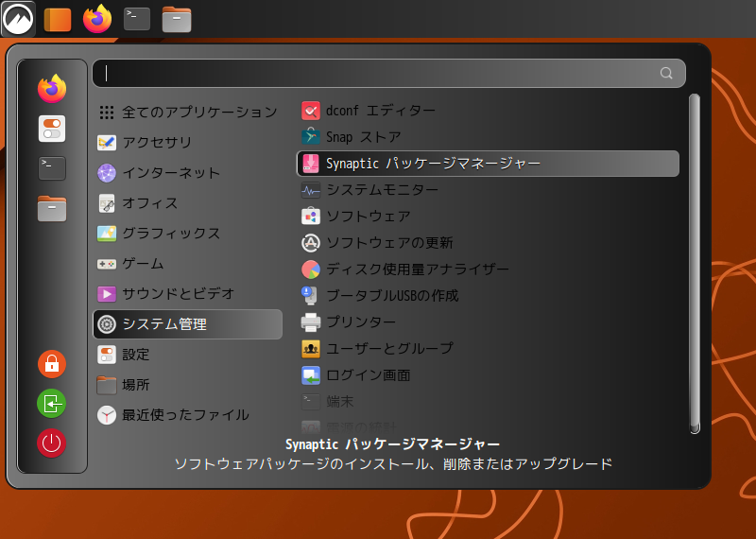
Task: Launch 端末 from application list
Action: pyautogui.click(x=488, y=402)
